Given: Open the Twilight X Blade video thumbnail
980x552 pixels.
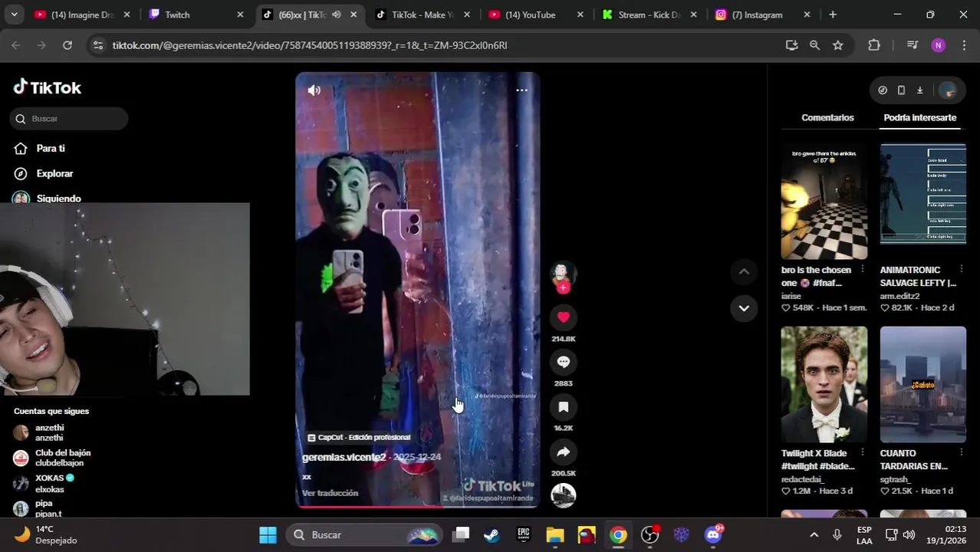Looking at the screenshot, I should pyautogui.click(x=824, y=385).
